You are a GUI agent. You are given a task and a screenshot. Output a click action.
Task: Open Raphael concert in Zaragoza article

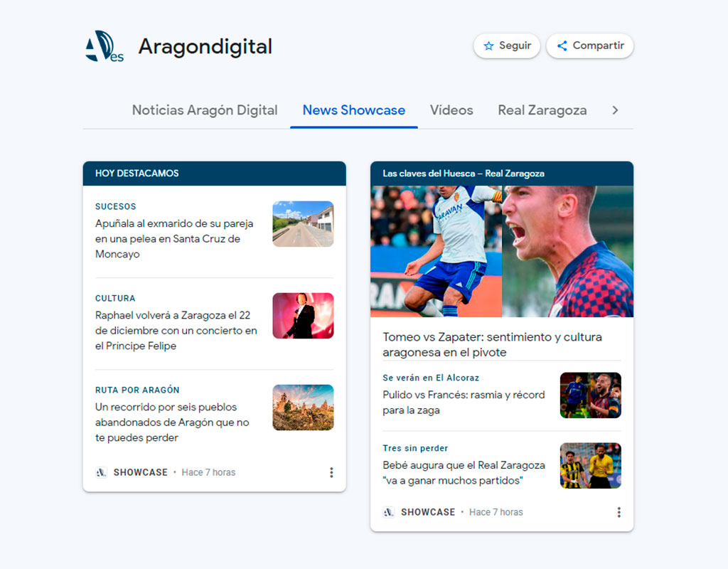[x=176, y=331]
